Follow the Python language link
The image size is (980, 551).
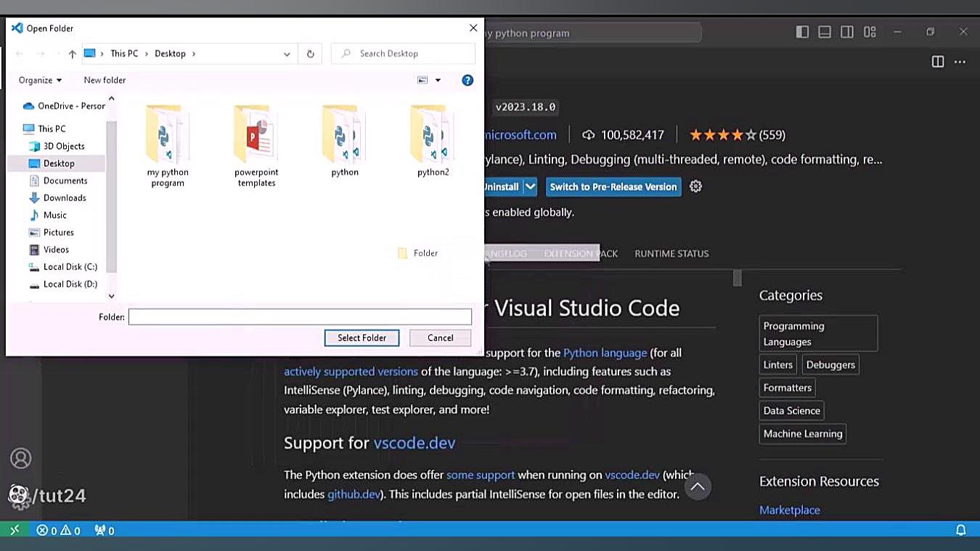coord(605,353)
